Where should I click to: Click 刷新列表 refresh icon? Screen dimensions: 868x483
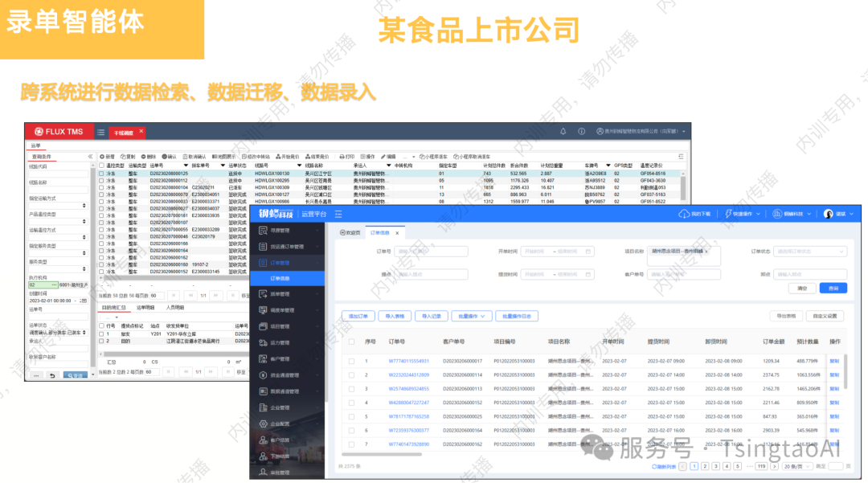coord(653,466)
